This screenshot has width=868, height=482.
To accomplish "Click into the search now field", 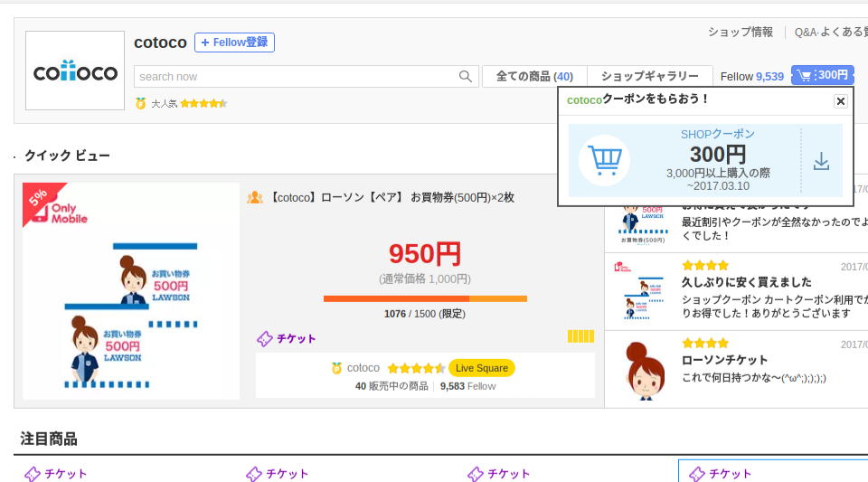I will [297, 76].
